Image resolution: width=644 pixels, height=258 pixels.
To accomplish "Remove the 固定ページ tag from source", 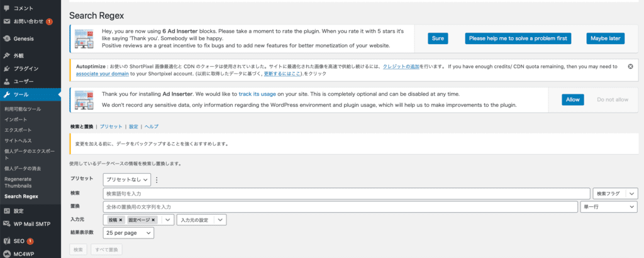I will [153, 220].
